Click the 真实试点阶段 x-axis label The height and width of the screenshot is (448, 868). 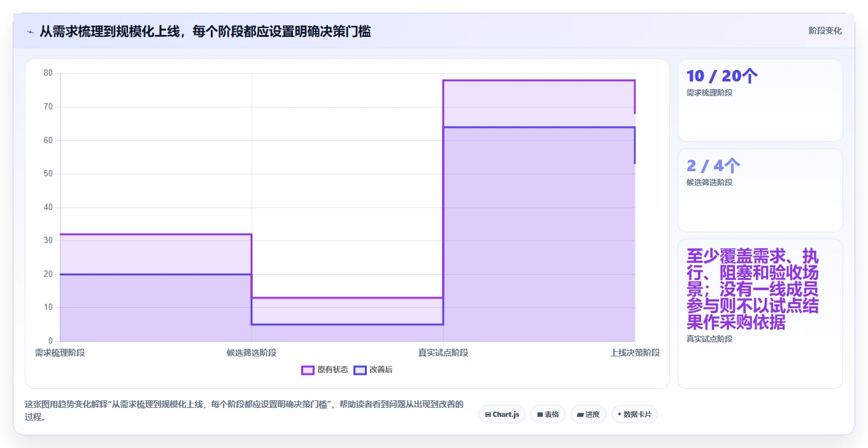pos(443,353)
